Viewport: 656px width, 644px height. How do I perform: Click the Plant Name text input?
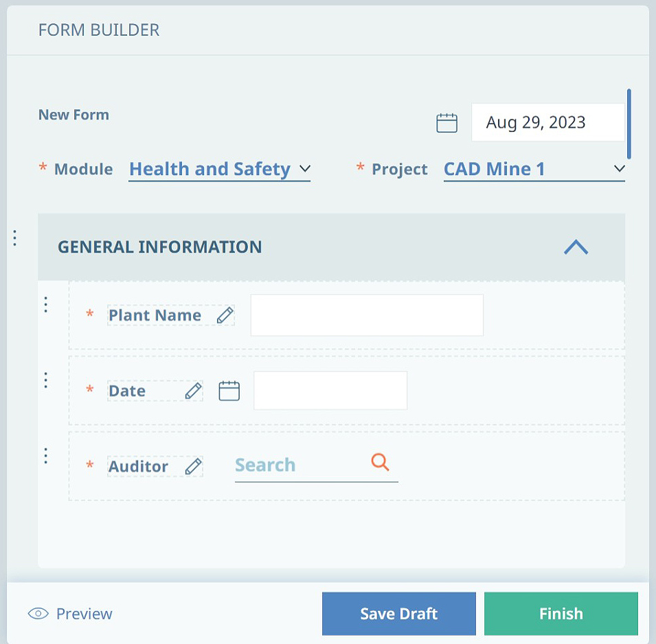367,315
